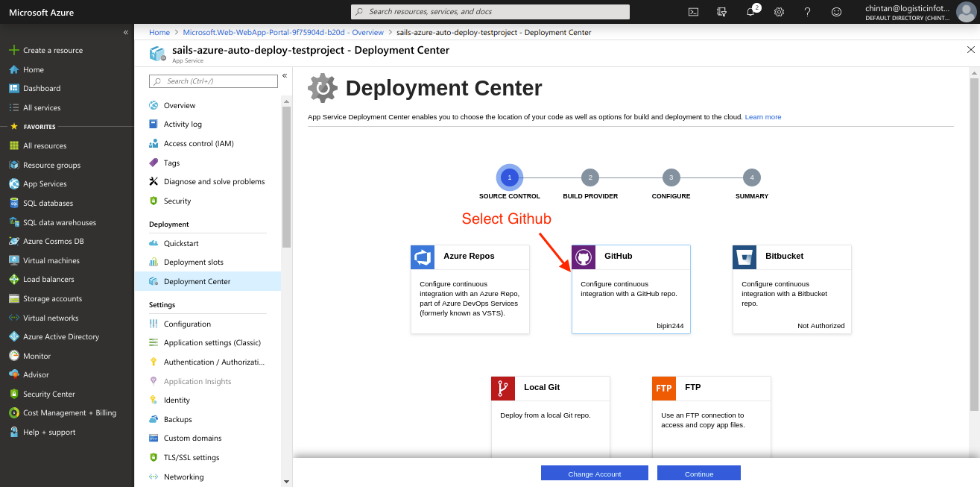Open Cloud Shell icon in top bar

click(693, 11)
